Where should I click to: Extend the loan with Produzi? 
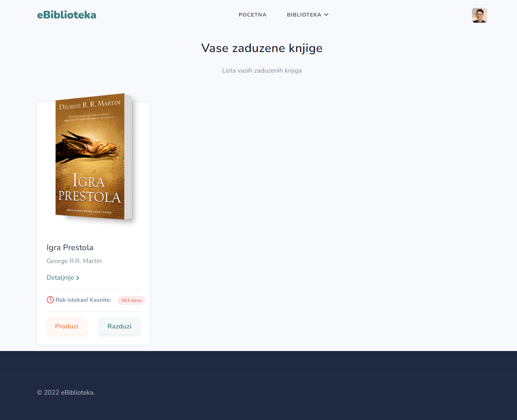click(x=67, y=326)
